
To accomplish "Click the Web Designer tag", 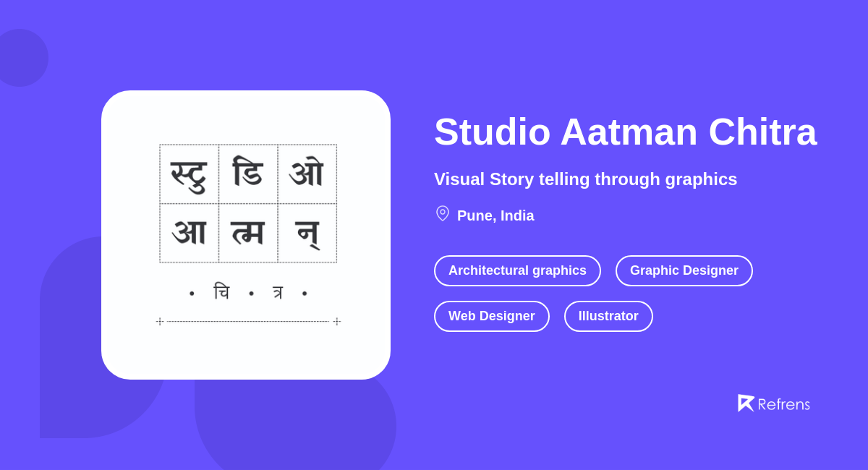I will (x=492, y=316).
